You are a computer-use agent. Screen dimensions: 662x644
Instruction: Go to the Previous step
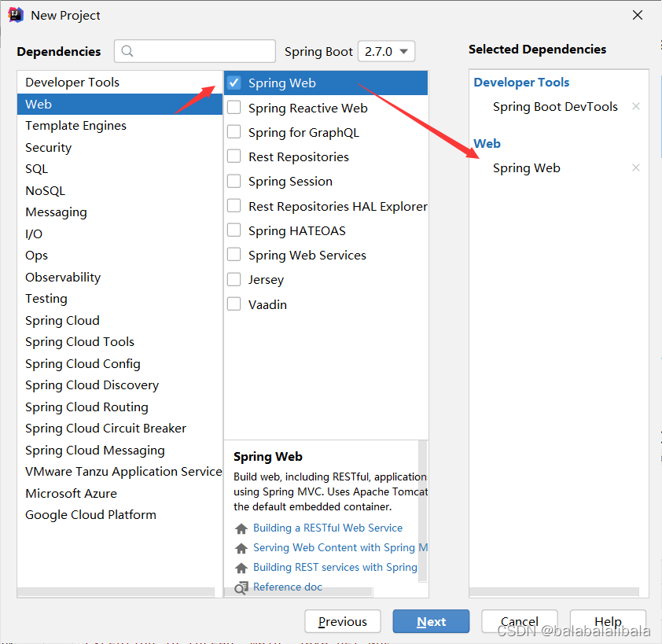tap(342, 621)
